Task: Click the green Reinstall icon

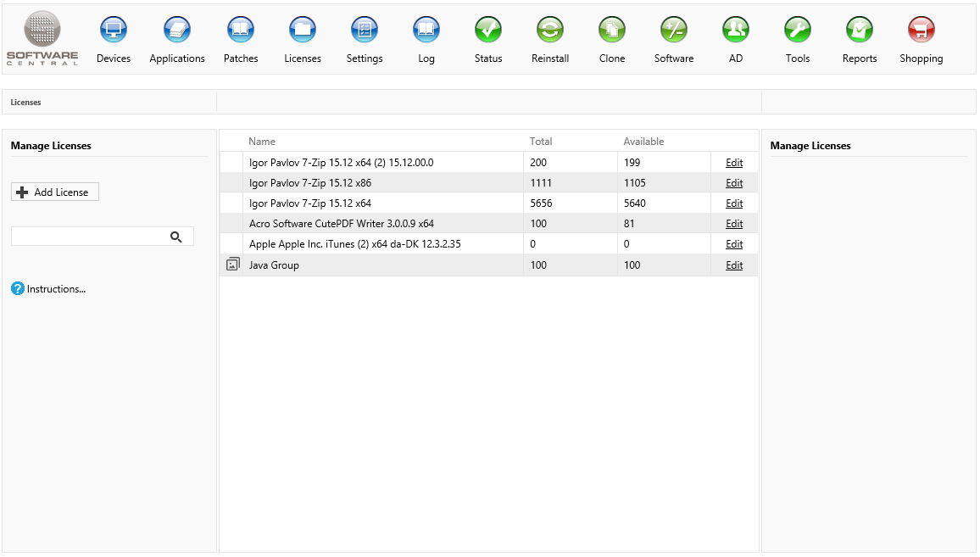Action: [x=550, y=31]
